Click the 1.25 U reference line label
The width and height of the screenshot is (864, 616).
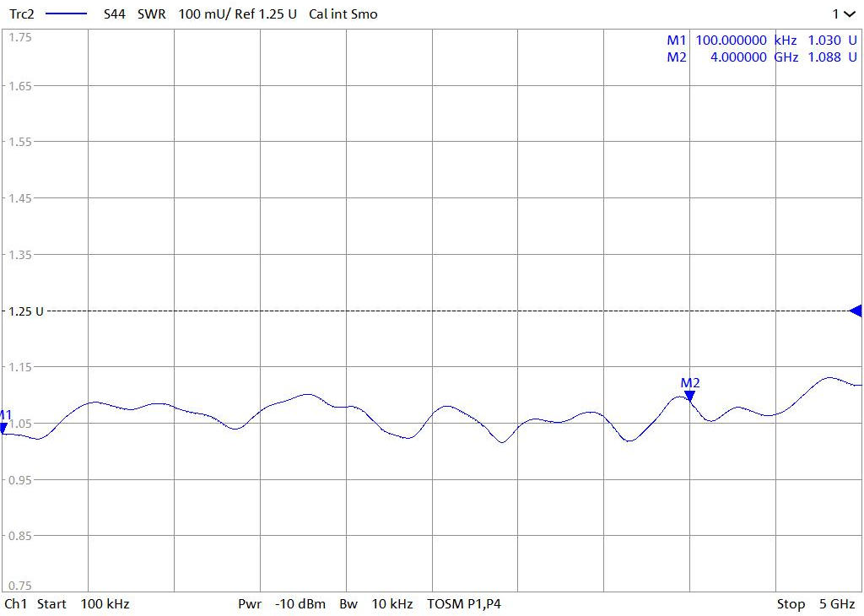25,311
